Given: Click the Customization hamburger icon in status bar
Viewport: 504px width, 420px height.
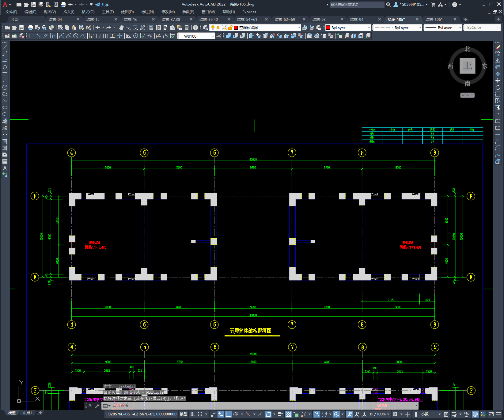Looking at the screenshot, I should tap(499, 414).
